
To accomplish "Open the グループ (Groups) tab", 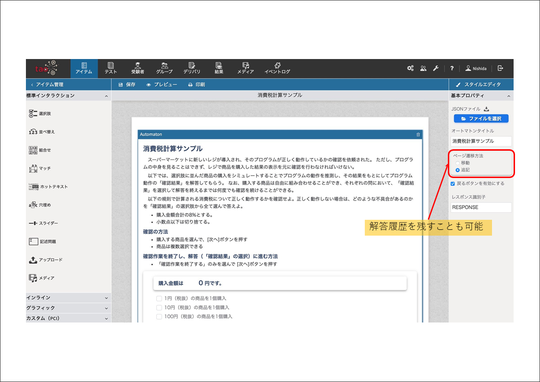I will [x=164, y=68].
